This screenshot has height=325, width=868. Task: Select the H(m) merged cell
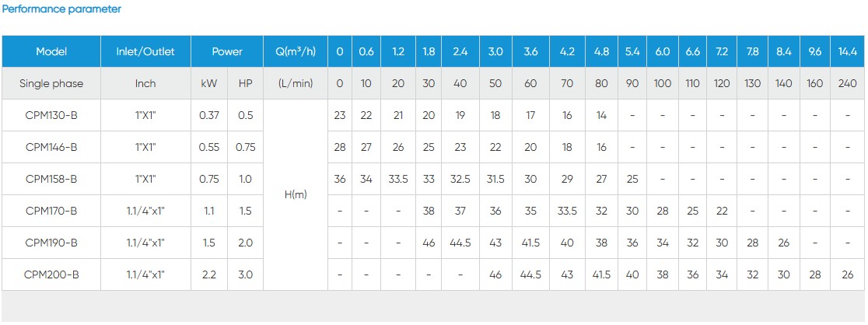coord(296,194)
